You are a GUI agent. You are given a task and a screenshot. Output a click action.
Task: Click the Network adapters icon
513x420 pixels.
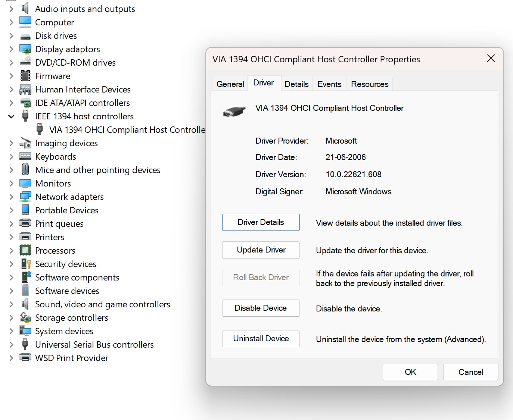point(25,197)
